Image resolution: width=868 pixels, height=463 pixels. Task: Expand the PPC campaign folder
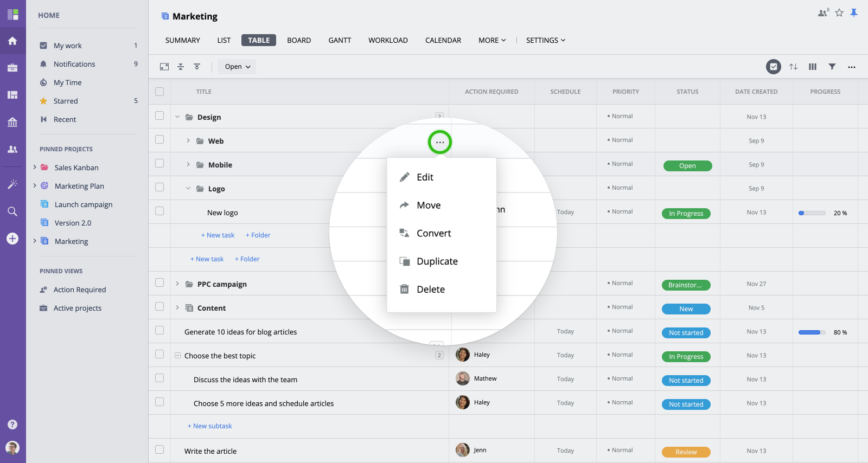(177, 284)
